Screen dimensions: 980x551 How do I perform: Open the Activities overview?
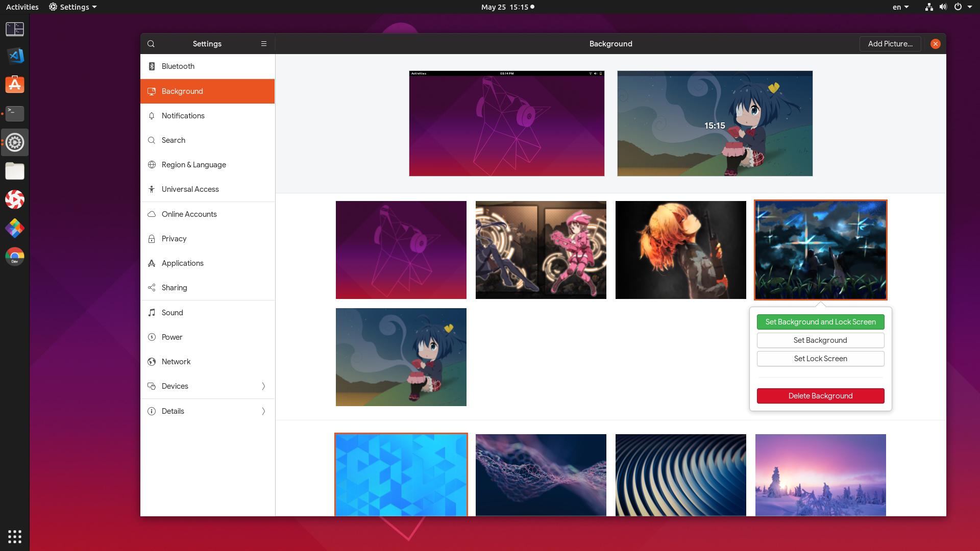22,7
